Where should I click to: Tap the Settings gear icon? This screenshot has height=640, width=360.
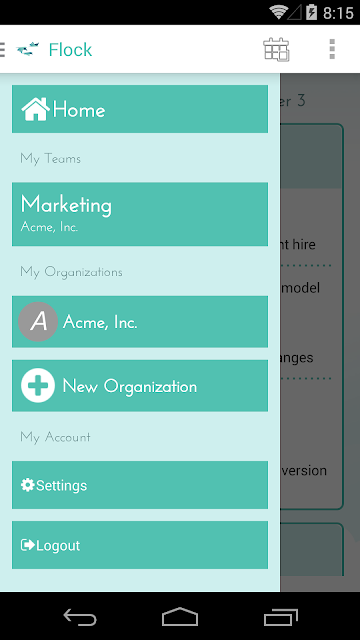(x=28, y=485)
